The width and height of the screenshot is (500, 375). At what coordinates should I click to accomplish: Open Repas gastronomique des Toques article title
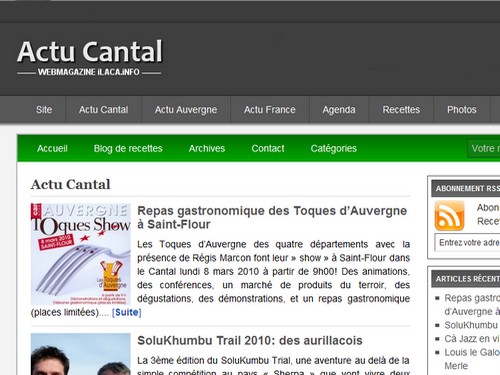(x=272, y=217)
